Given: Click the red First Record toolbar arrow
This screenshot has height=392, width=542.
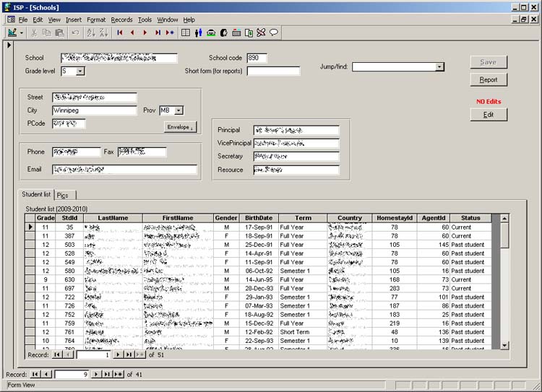Looking at the screenshot, I should 120,32.
